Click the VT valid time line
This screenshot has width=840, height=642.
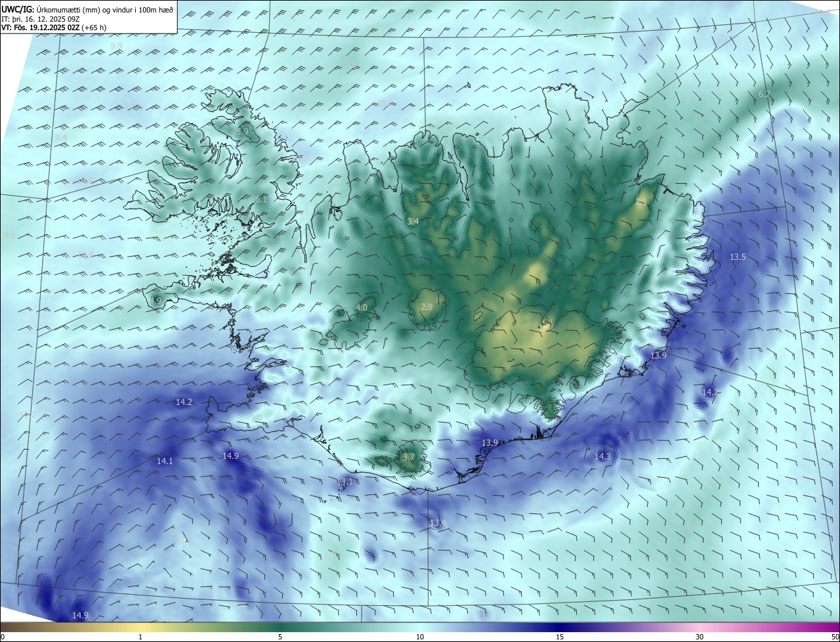54,28
